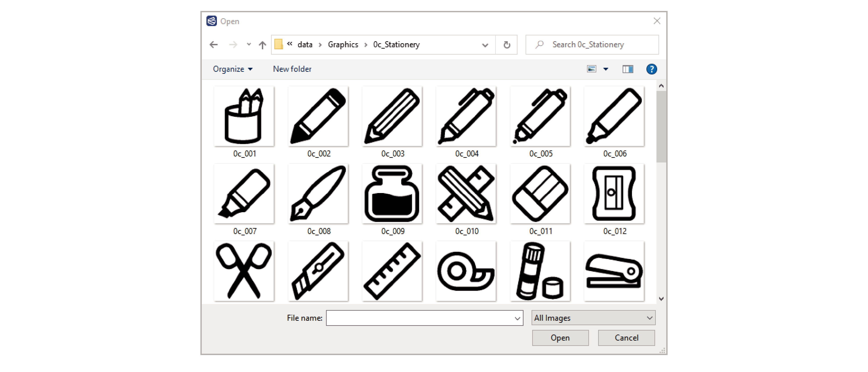Close the Open dialog window
The image size is (868, 372).
[x=656, y=21]
